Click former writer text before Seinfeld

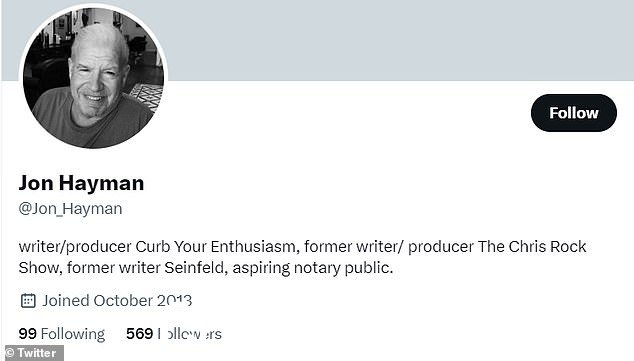point(113,268)
